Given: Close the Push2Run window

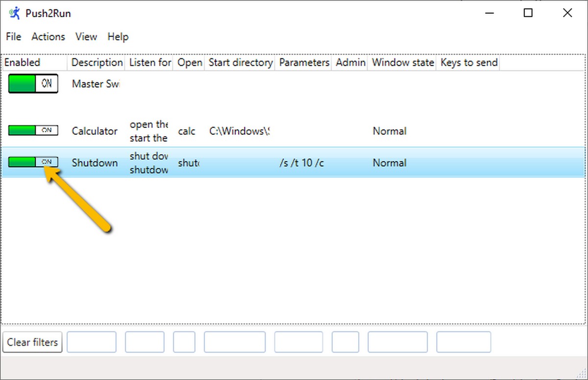Looking at the screenshot, I should coord(567,13).
